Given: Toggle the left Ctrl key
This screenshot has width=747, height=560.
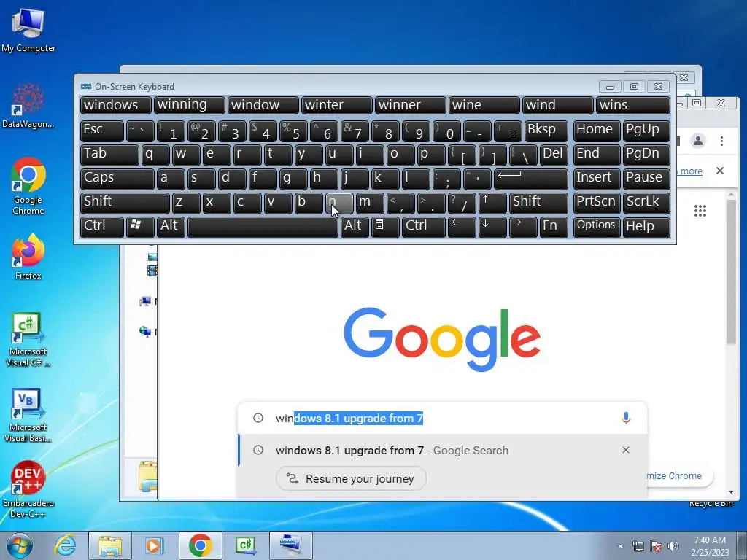Looking at the screenshot, I should click(x=102, y=227).
